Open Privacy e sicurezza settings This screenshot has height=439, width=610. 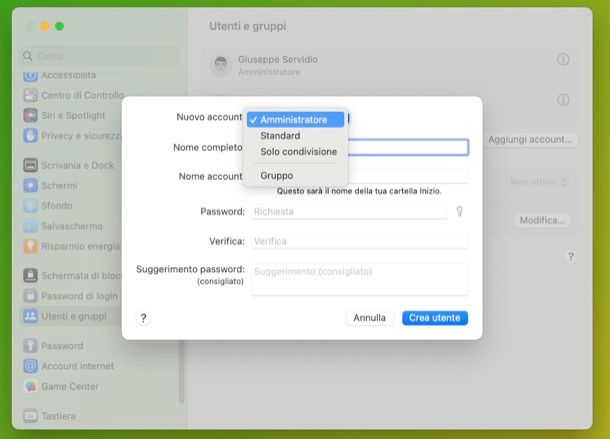coord(72,135)
